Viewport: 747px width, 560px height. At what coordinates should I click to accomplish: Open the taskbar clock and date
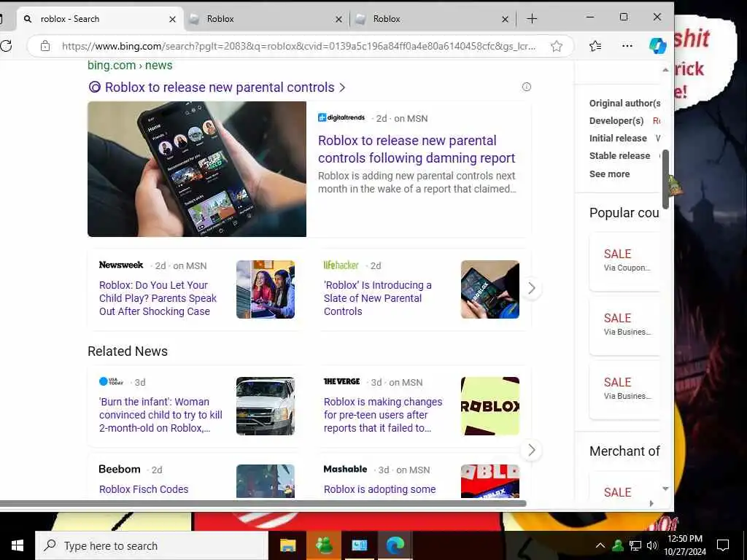tap(684, 545)
